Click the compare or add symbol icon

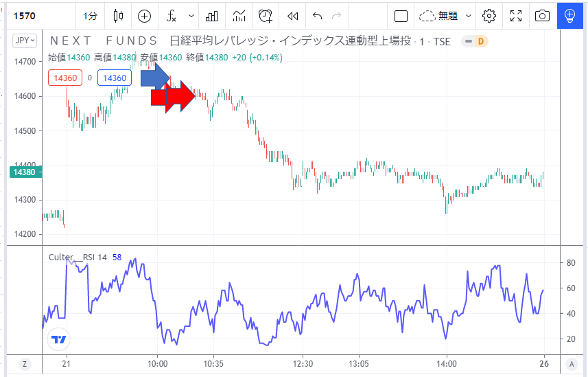pos(144,16)
